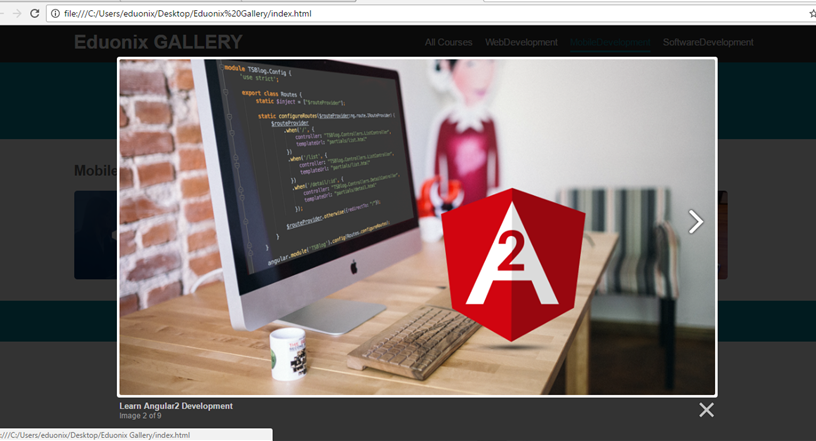Click the Angular2 lightbox image

417,227
